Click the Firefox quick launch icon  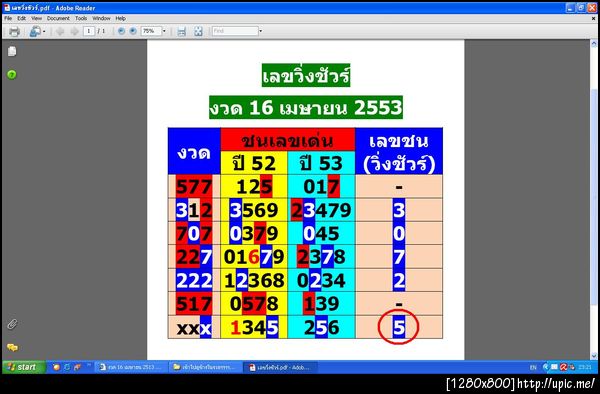(x=56, y=367)
